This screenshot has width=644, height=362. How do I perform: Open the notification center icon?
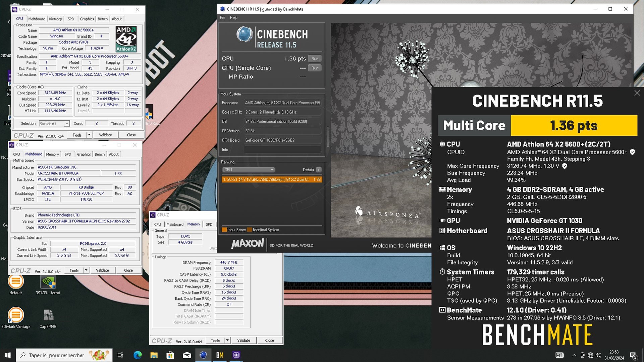pyautogui.click(x=633, y=355)
